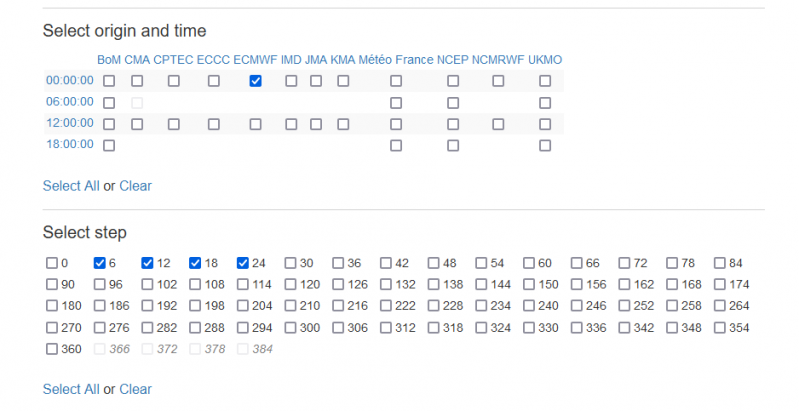
Task: Click the ECMWF column header link
Action: tap(255, 60)
